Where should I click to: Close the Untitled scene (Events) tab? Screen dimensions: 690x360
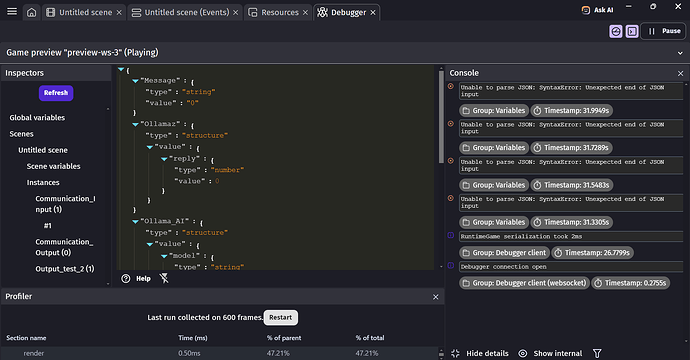[235, 12]
